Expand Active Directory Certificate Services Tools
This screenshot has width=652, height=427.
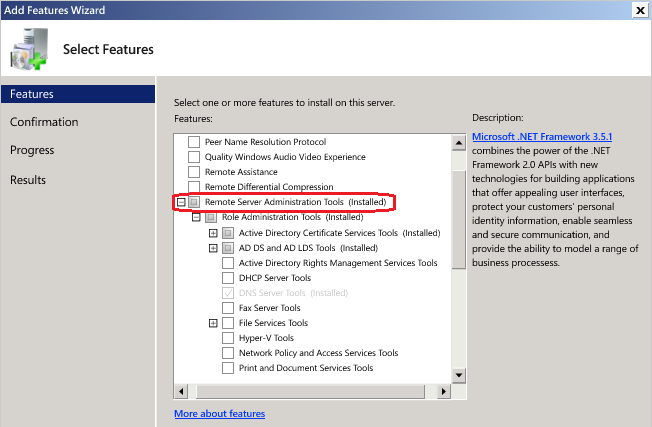[x=213, y=233]
